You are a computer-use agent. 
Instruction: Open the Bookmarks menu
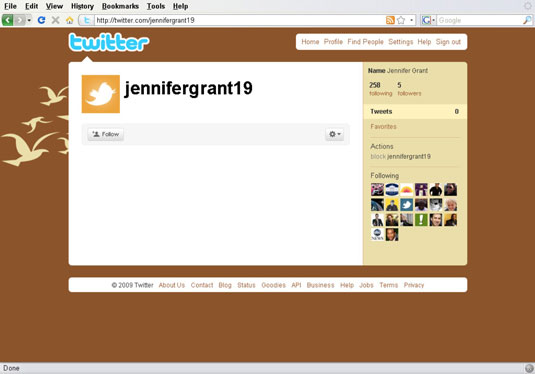(x=120, y=6)
